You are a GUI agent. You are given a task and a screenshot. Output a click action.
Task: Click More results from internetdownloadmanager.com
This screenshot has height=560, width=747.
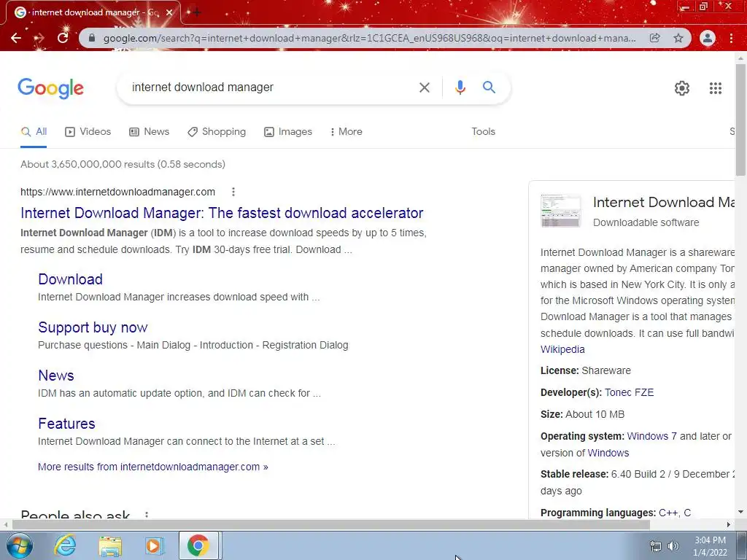click(x=153, y=467)
